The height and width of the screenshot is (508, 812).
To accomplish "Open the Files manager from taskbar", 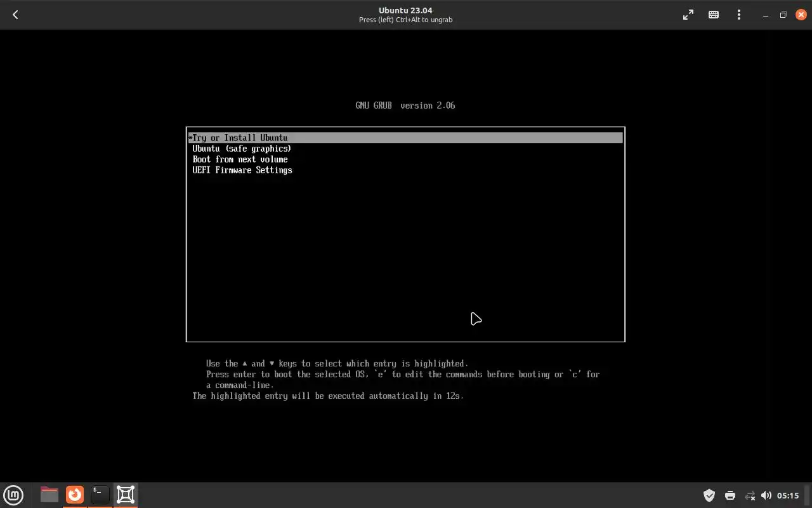I will coord(49,495).
